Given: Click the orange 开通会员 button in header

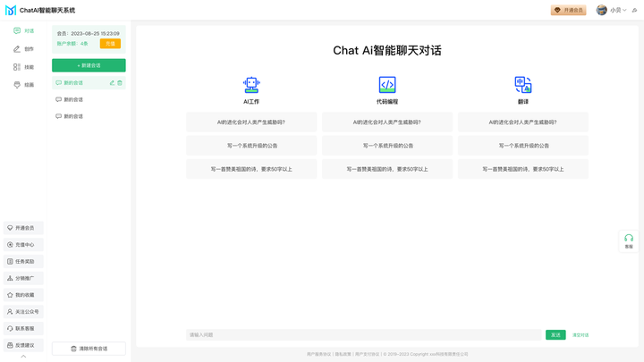Looking at the screenshot, I should coord(569,10).
